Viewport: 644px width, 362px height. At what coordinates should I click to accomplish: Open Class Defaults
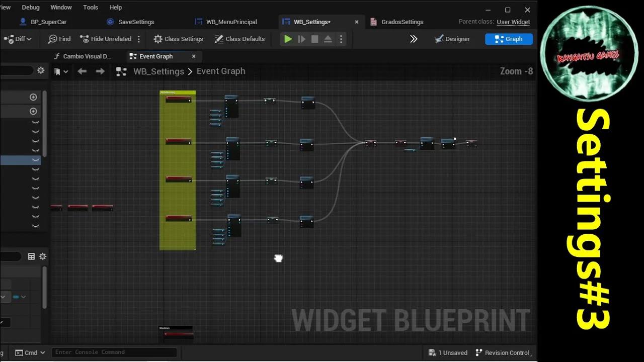(239, 39)
